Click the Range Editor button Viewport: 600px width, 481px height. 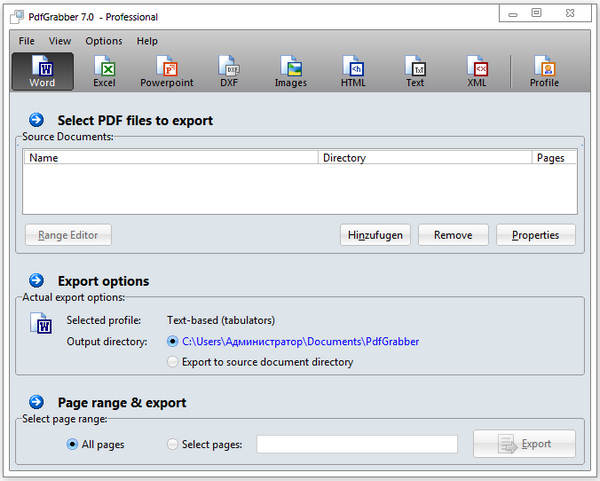tap(68, 235)
